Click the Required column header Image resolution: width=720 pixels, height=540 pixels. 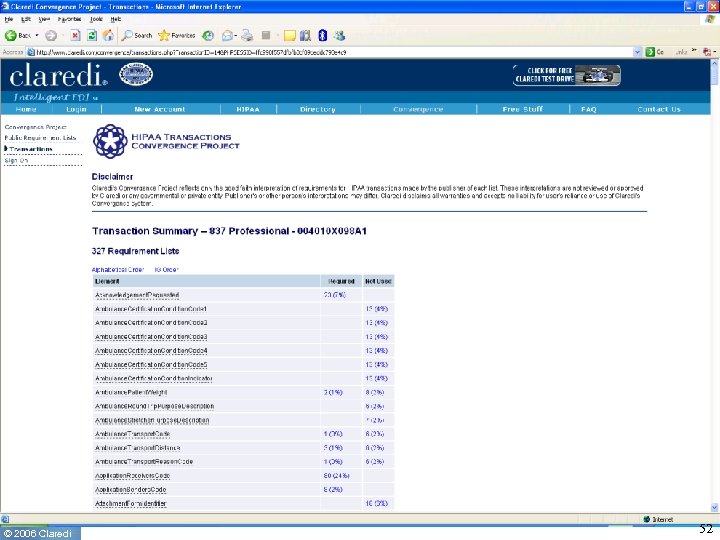tap(341, 281)
